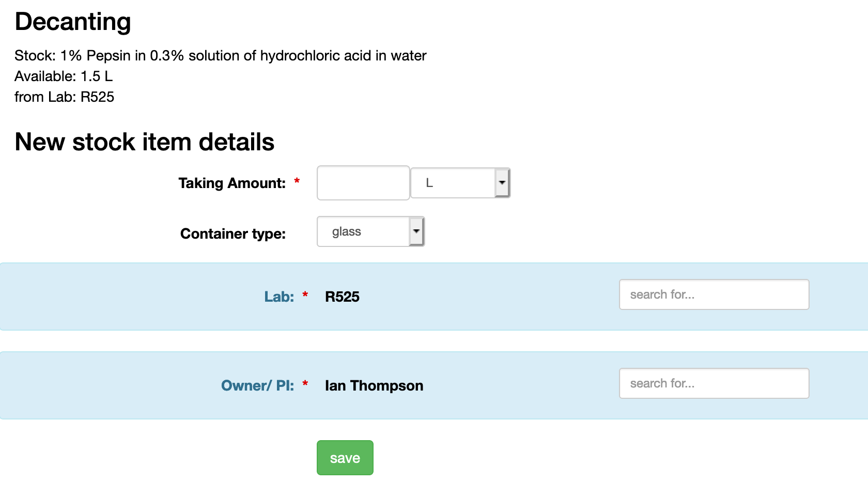Open the L unit dropdown
This screenshot has width=868, height=498.
point(460,183)
